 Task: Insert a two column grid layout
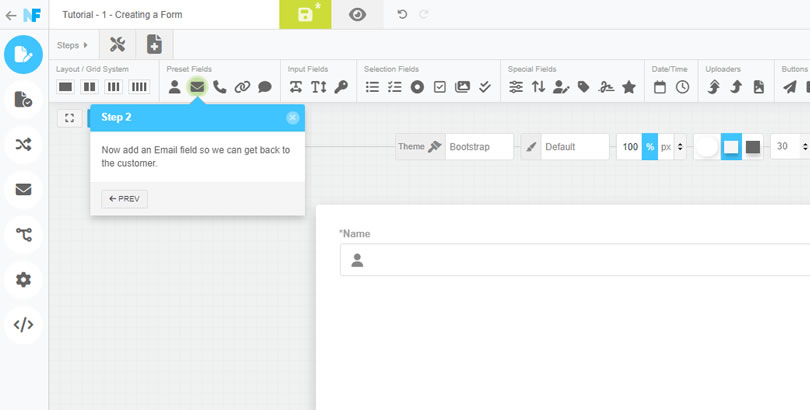coord(90,87)
